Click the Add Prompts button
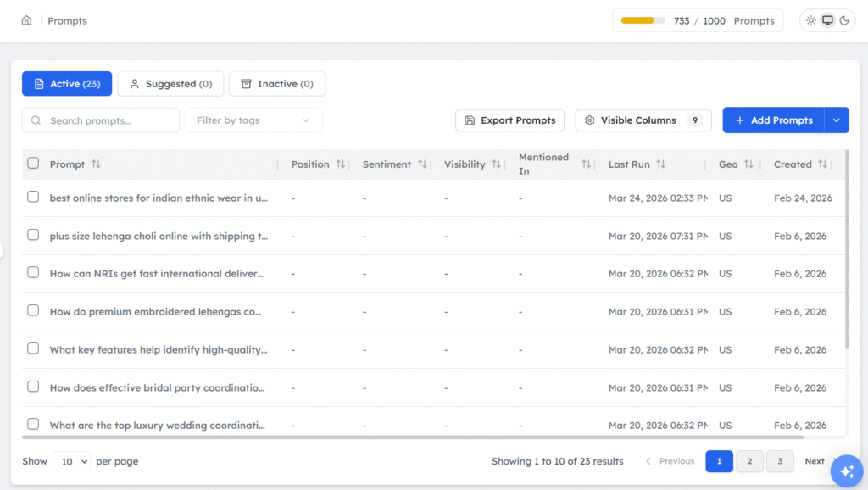The width and height of the screenshot is (868, 490). pos(773,120)
